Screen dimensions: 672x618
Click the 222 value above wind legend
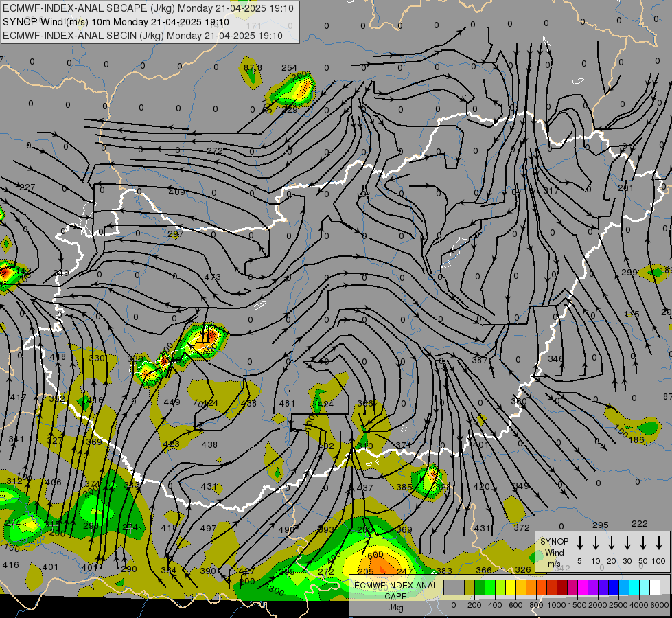(x=640, y=524)
